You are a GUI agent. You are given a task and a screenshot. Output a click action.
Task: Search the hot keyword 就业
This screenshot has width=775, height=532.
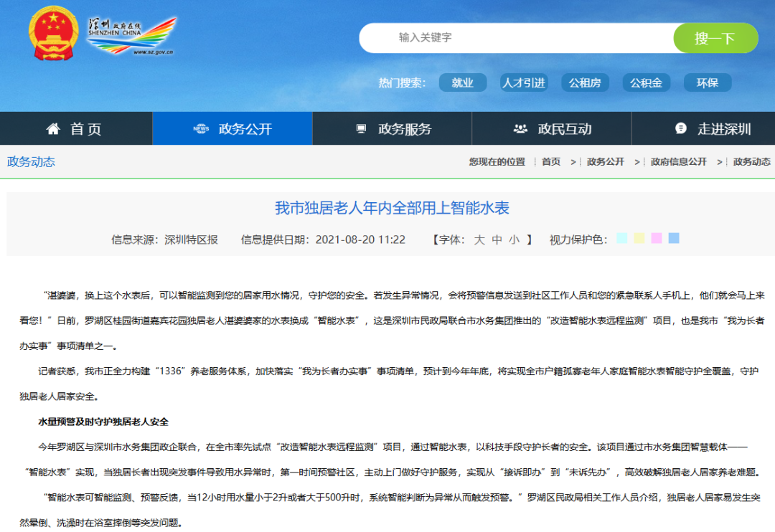(463, 82)
